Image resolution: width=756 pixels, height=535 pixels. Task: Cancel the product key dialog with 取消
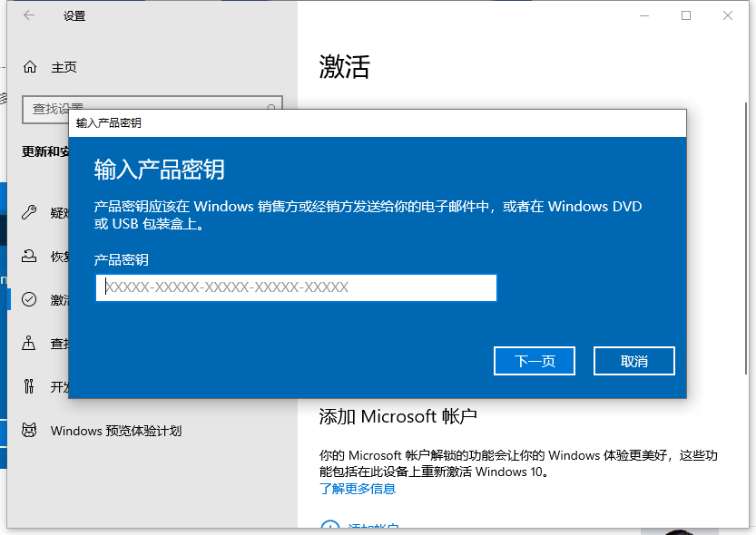pyautogui.click(x=633, y=361)
